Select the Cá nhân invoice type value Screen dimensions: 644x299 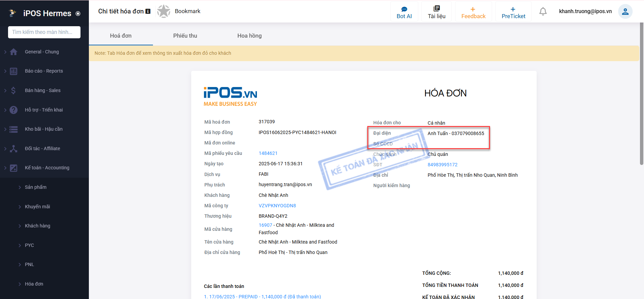tap(436, 123)
